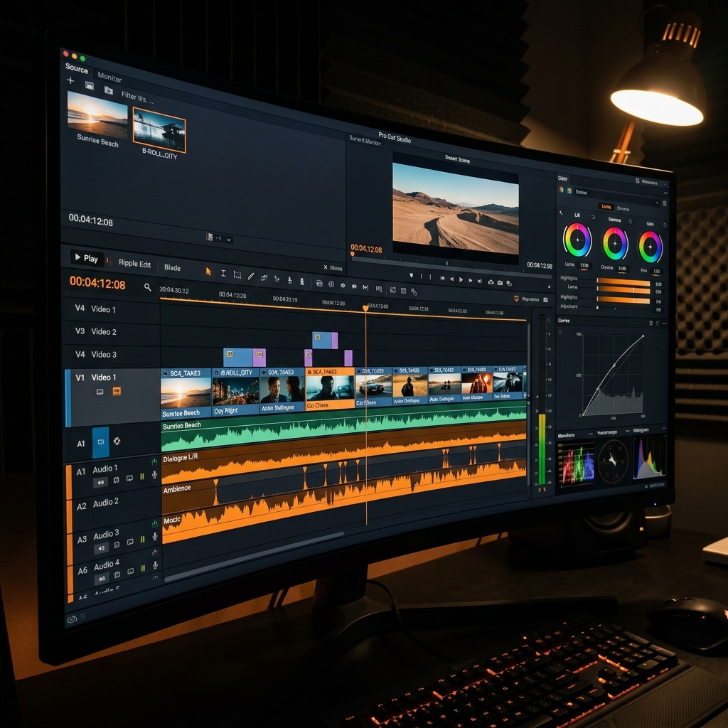The width and height of the screenshot is (728, 728).
Task: Adjust the Lift color wheel
Action: click(x=577, y=240)
